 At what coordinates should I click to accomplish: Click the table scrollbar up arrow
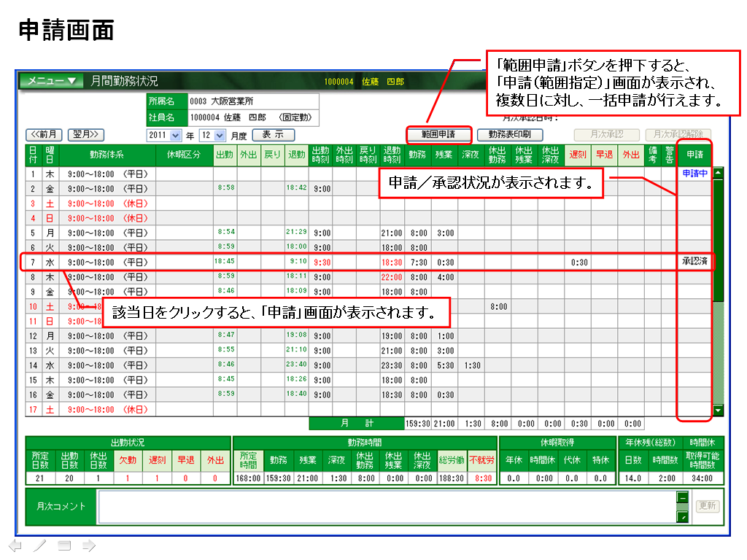pos(718,172)
